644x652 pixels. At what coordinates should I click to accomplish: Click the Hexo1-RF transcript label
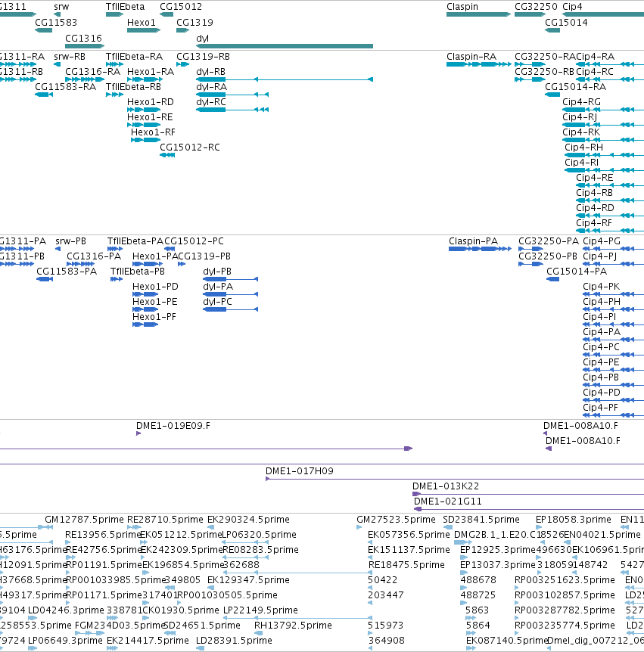tap(153, 132)
